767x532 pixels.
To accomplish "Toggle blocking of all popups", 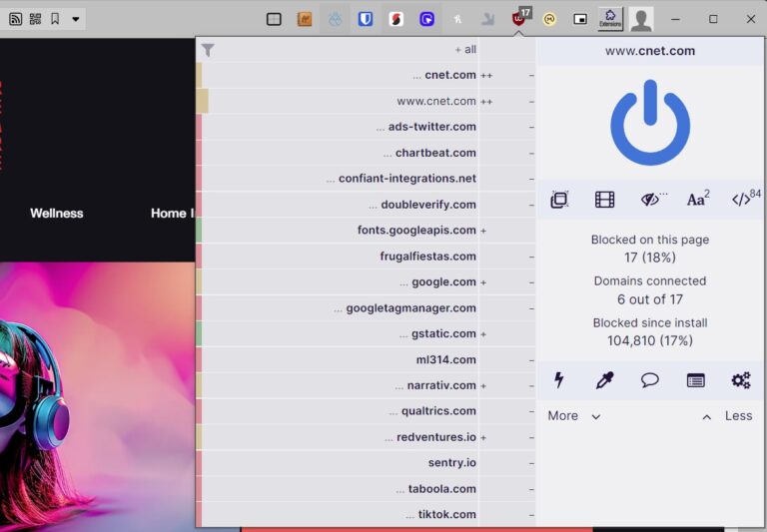I will [x=559, y=200].
